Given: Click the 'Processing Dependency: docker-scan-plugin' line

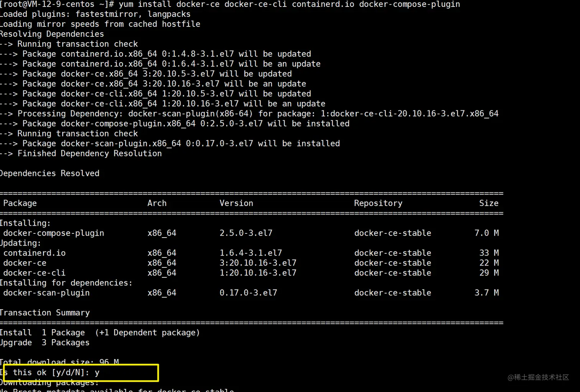Looking at the screenshot, I should tap(249, 114).
